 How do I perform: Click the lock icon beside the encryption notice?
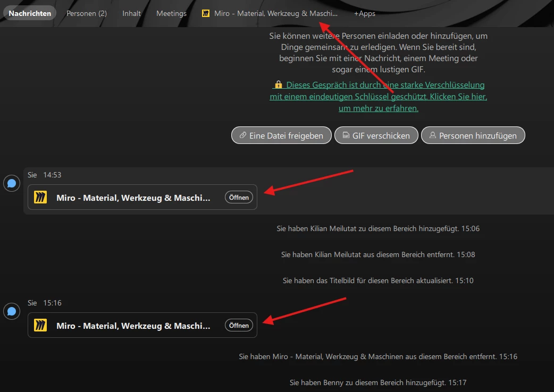click(x=279, y=84)
